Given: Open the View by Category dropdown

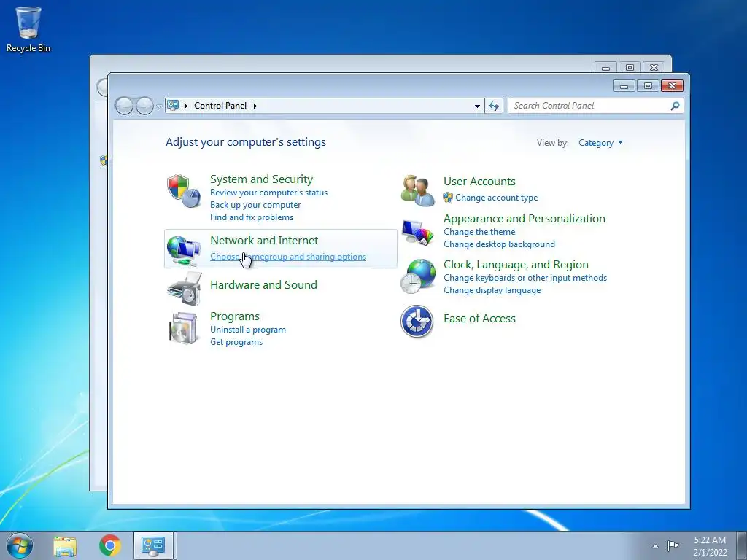Looking at the screenshot, I should [601, 143].
